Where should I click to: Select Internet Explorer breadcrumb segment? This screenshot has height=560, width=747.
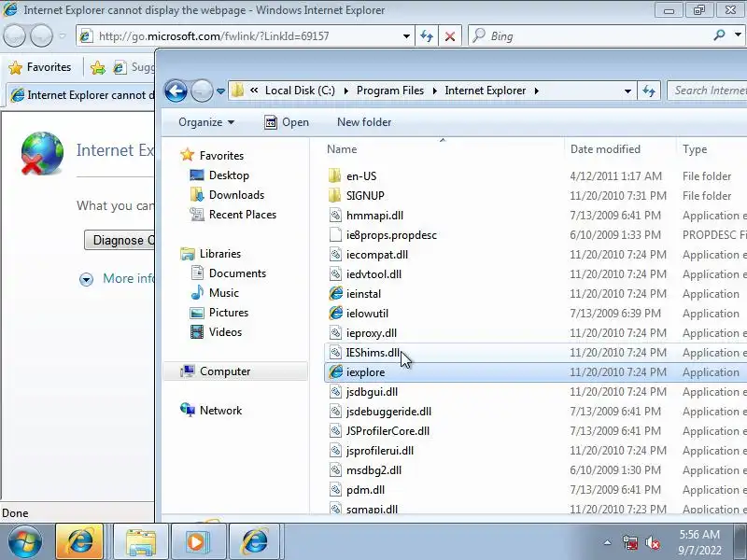click(485, 91)
